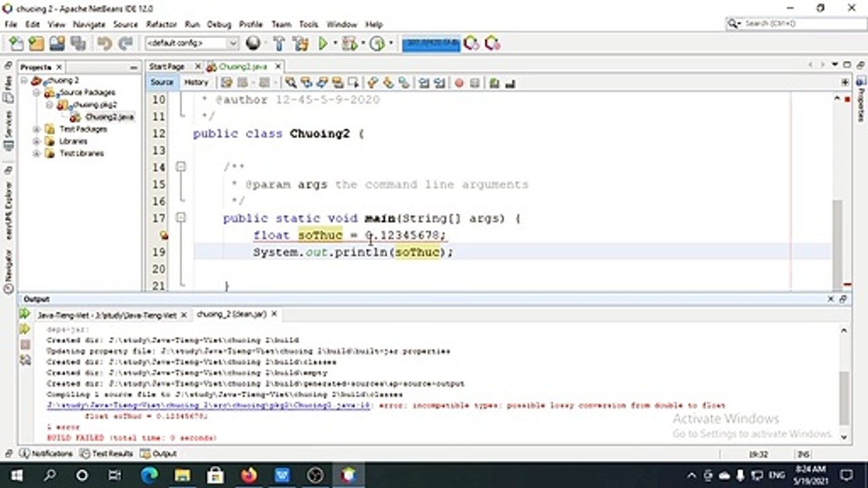Collapse the chuoing.pkg2 package node

50,104
